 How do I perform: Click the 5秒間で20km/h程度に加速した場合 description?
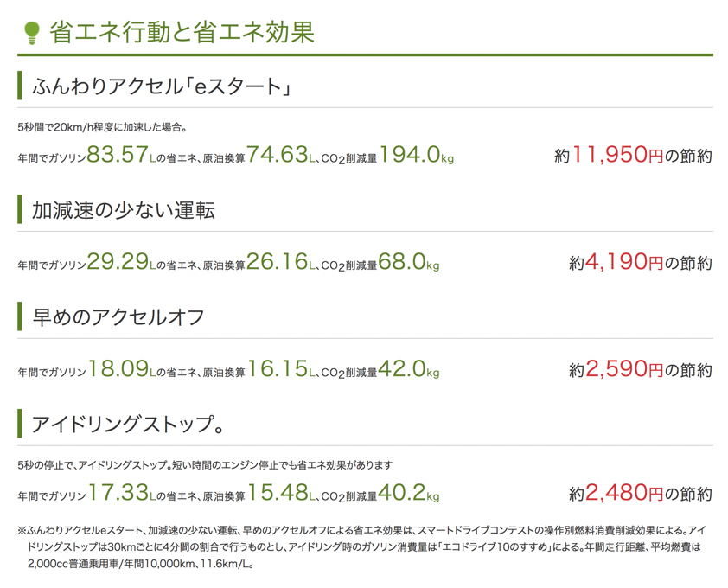tap(103, 127)
